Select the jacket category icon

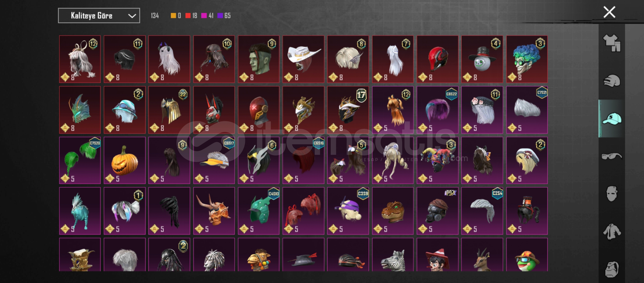tap(612, 232)
